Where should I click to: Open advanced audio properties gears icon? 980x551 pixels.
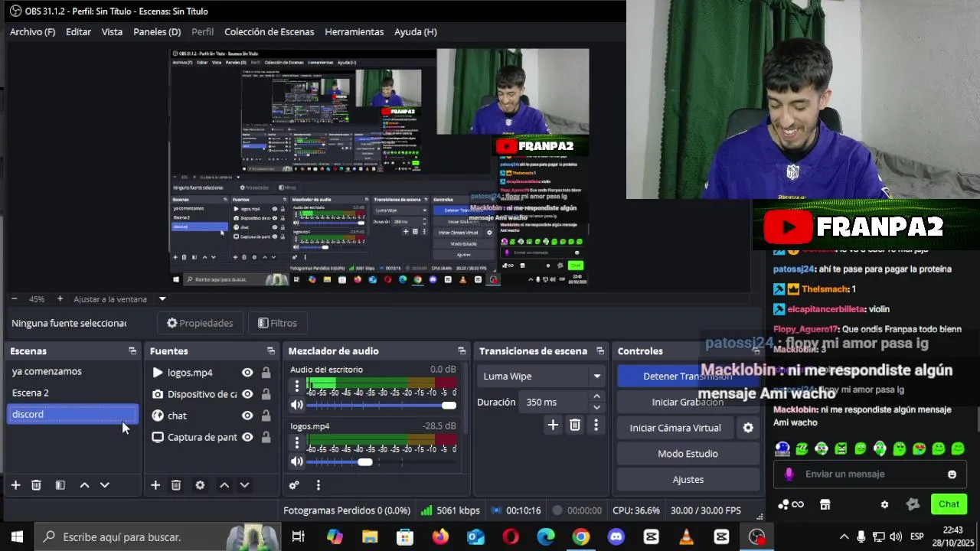pos(294,485)
